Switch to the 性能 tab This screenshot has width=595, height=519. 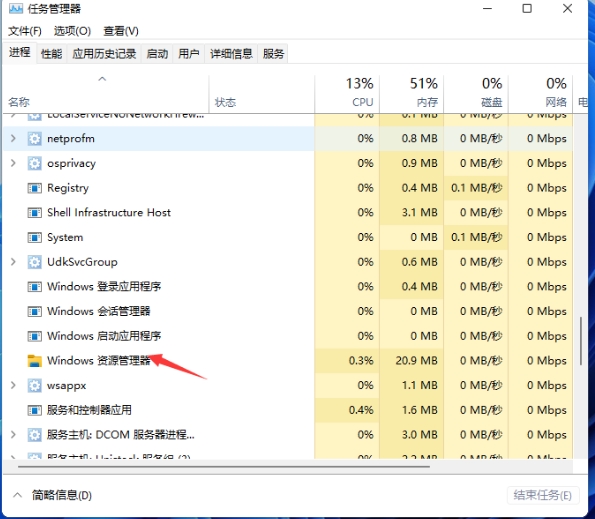pos(51,53)
